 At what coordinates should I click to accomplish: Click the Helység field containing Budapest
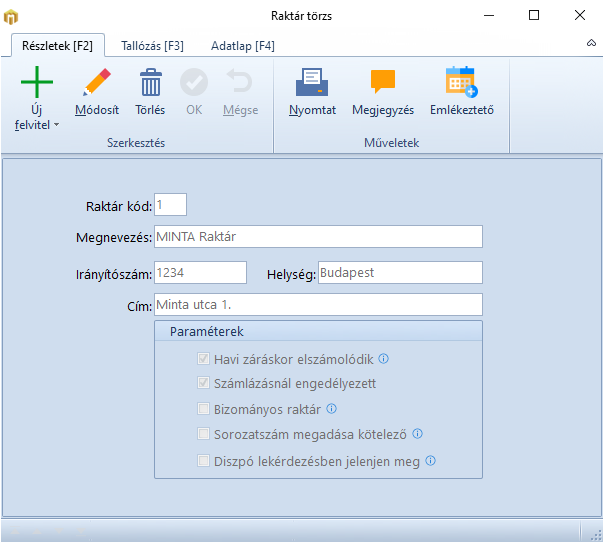point(399,273)
